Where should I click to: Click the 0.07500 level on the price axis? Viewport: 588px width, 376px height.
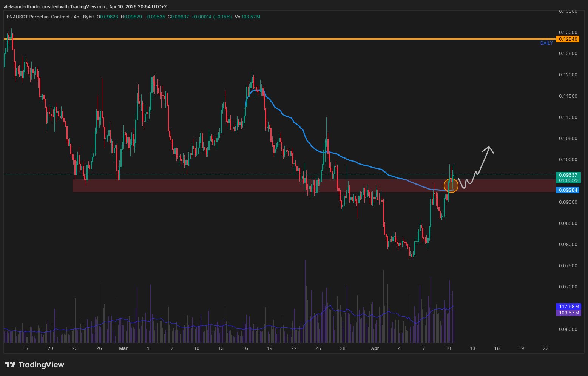[x=568, y=266]
